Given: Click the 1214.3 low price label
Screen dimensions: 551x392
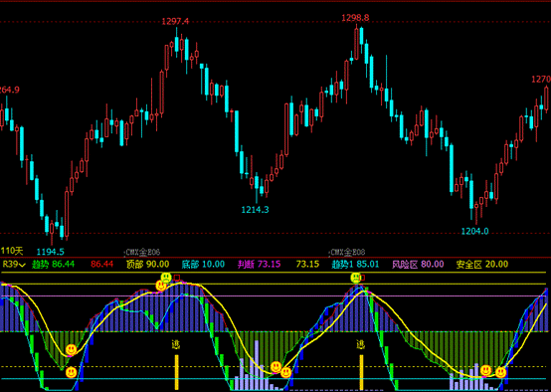Looking at the screenshot, I should coord(256,210).
